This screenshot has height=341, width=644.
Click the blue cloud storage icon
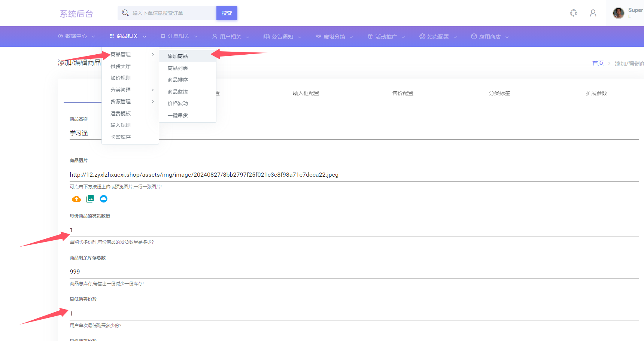[104, 199]
